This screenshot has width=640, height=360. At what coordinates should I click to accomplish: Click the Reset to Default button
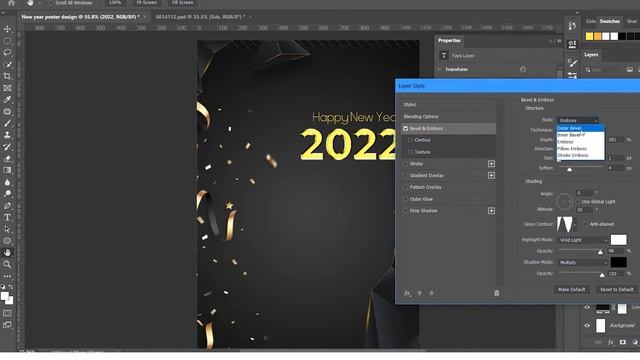tap(616, 289)
